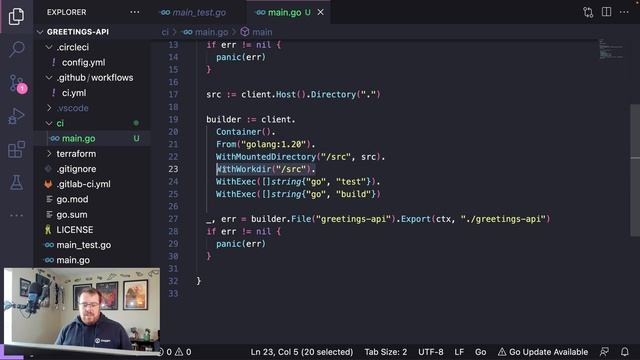Click Ln 23, Col 5 cursor position indicator
Image resolution: width=640 pixels, height=360 pixels.
click(x=302, y=351)
